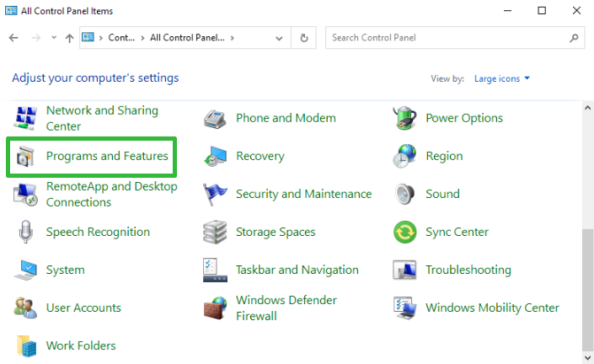This screenshot has width=594, height=364.
Task: Click the All Control Panel Items title icon
Action: (11, 11)
